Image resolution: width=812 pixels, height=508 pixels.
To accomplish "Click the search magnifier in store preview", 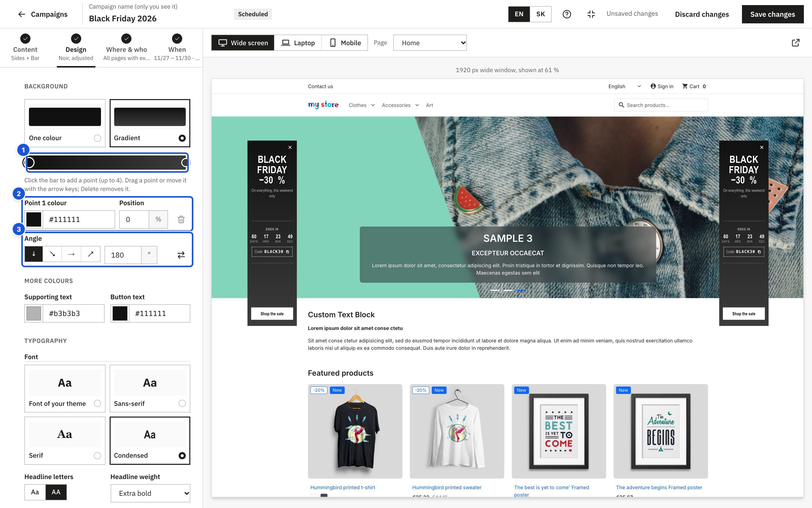I will [621, 105].
